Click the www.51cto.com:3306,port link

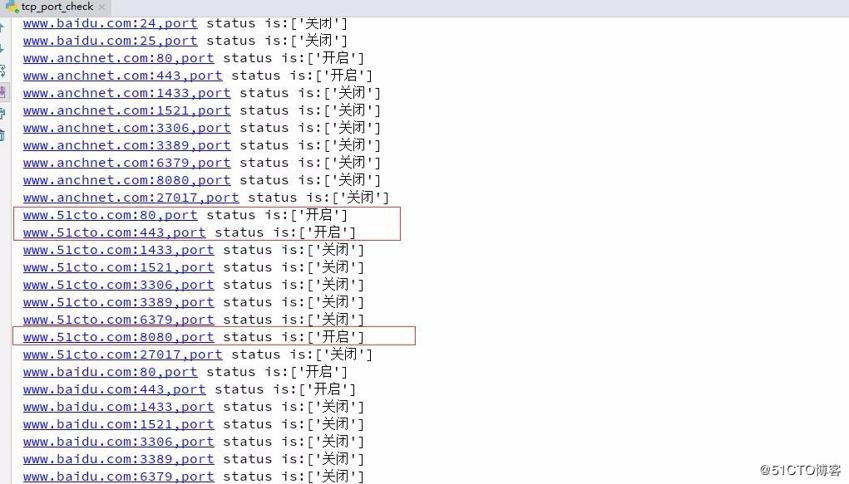click(x=118, y=285)
